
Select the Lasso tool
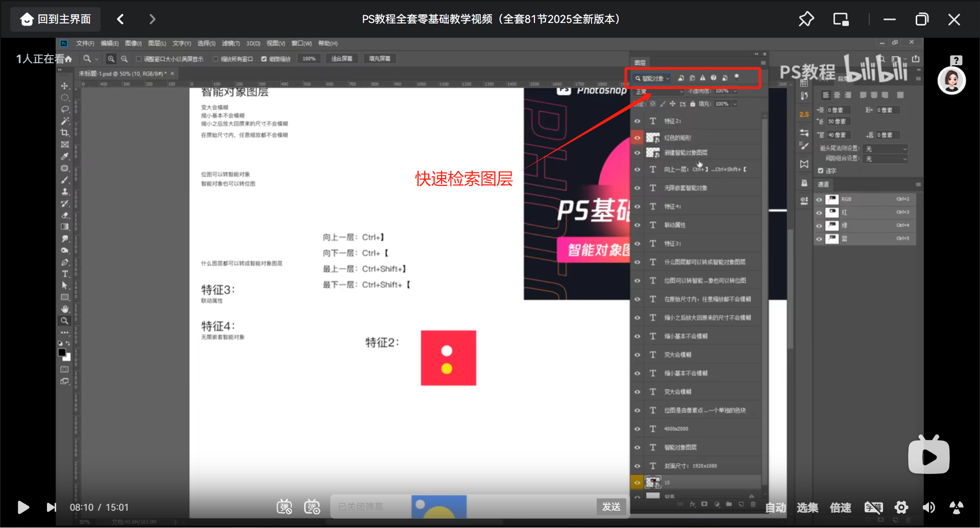tap(65, 109)
